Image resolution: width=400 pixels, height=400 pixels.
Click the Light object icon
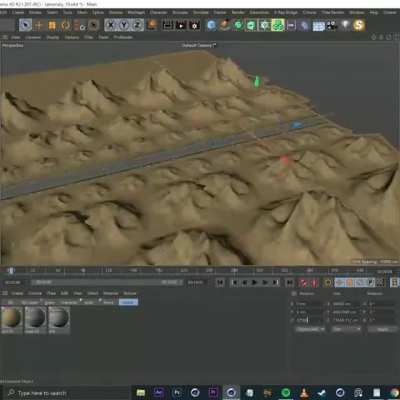pos(345,25)
